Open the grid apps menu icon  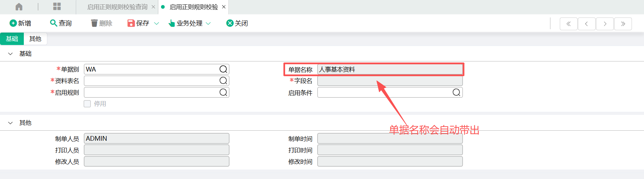[57, 7]
